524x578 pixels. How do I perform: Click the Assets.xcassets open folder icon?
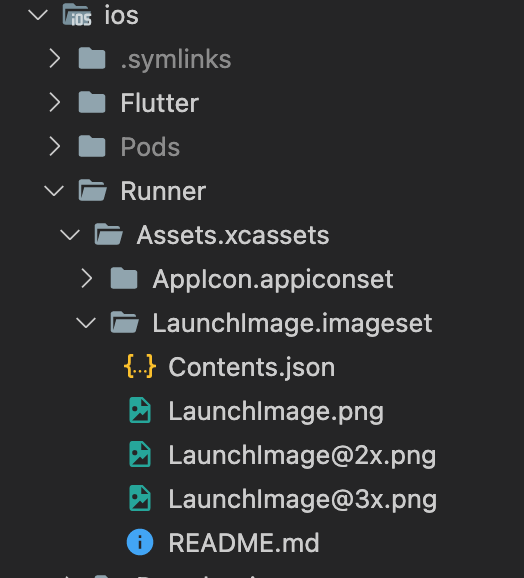[108, 234]
